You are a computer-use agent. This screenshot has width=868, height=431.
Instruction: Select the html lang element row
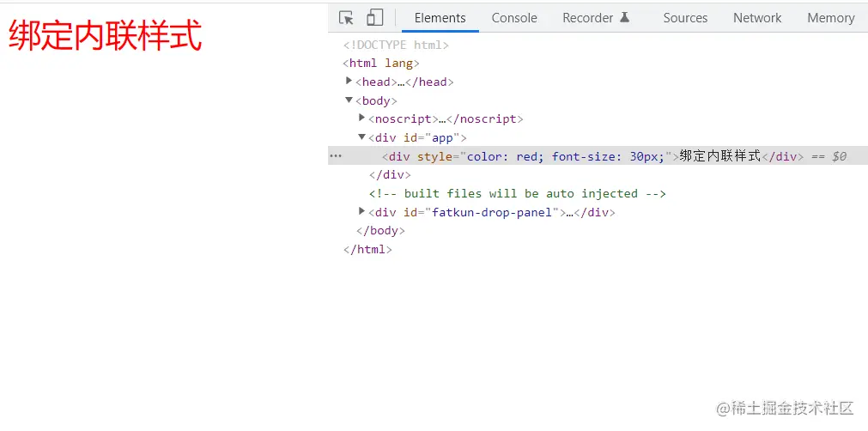point(381,63)
